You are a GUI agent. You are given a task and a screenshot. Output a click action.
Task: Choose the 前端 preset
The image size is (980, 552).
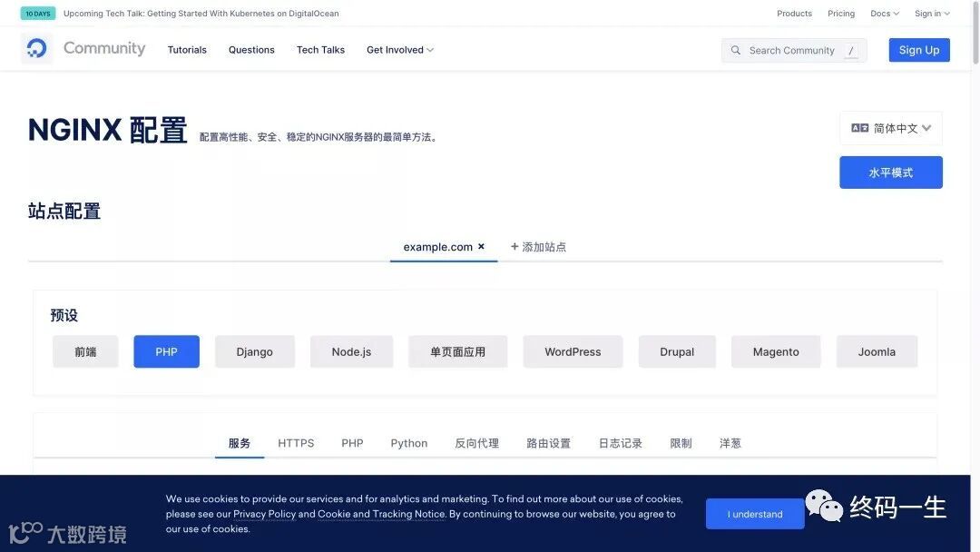click(x=85, y=352)
